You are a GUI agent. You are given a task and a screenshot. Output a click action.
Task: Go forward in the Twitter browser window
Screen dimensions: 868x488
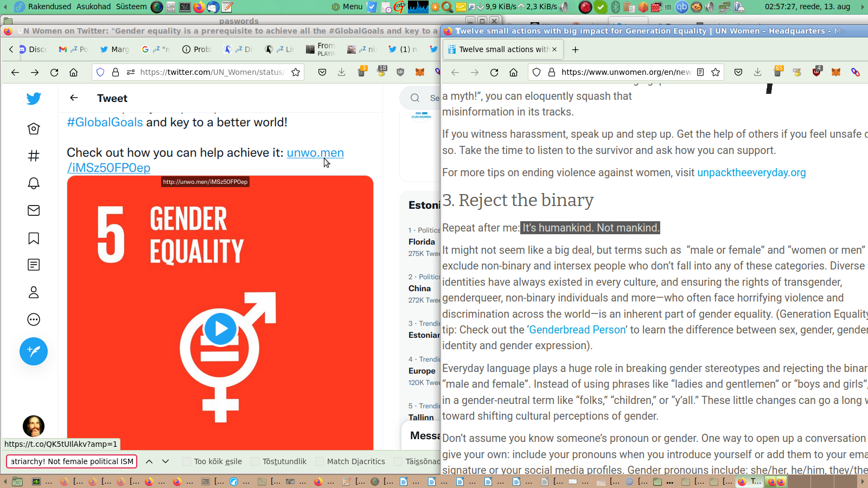(x=35, y=72)
